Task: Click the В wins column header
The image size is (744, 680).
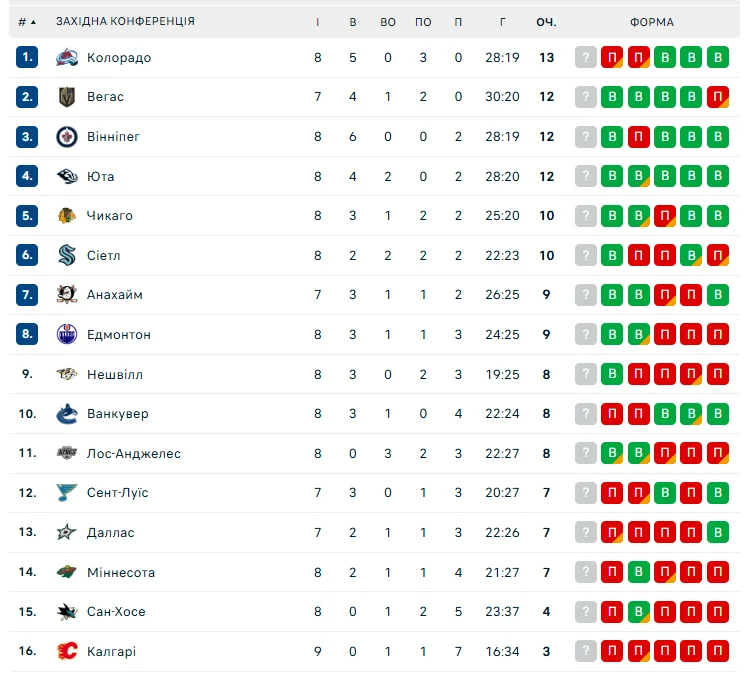Action: click(353, 22)
